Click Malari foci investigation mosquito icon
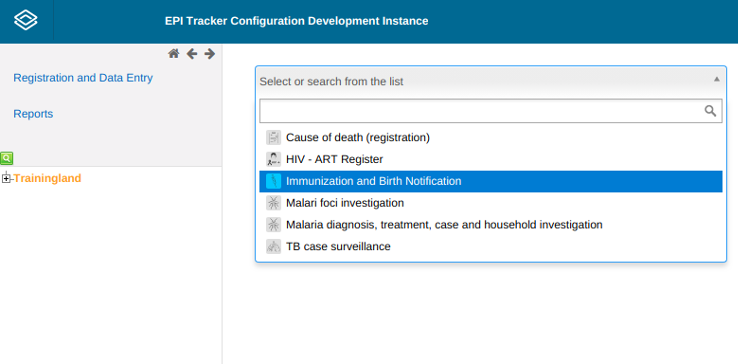This screenshot has height=364, width=738. [x=273, y=203]
